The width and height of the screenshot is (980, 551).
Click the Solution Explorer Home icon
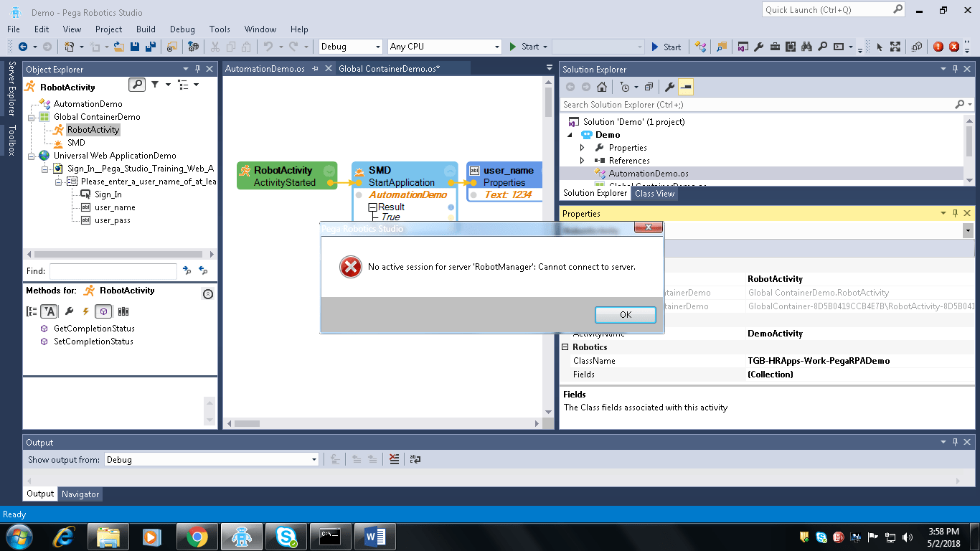[602, 87]
